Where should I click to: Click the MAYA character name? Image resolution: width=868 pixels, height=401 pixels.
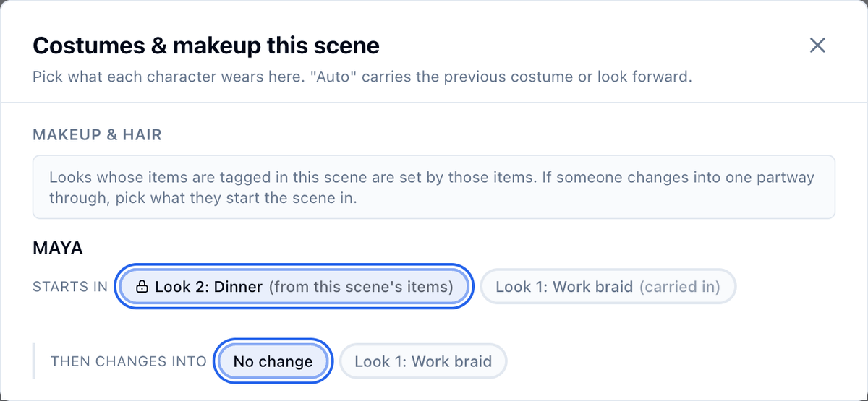(58, 249)
